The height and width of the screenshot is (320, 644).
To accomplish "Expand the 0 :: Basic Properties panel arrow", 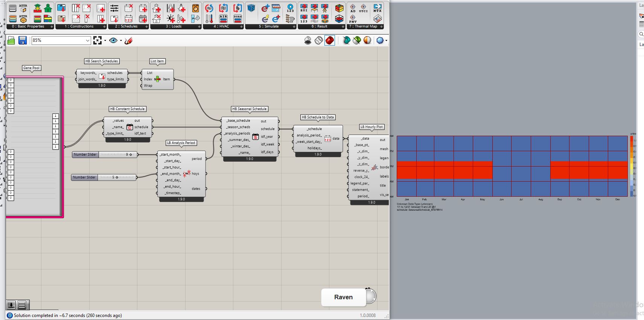I will [x=52, y=26].
